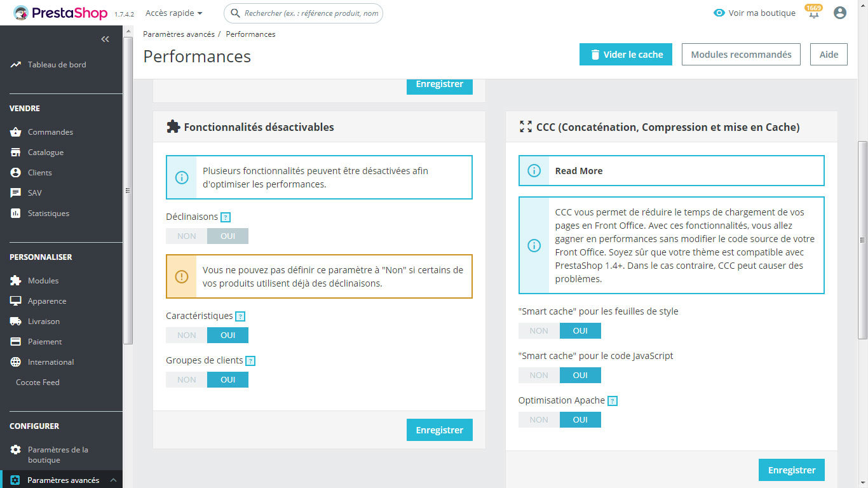
Task: Click the Paramètres de la boutique gear icon
Action: (x=15, y=450)
